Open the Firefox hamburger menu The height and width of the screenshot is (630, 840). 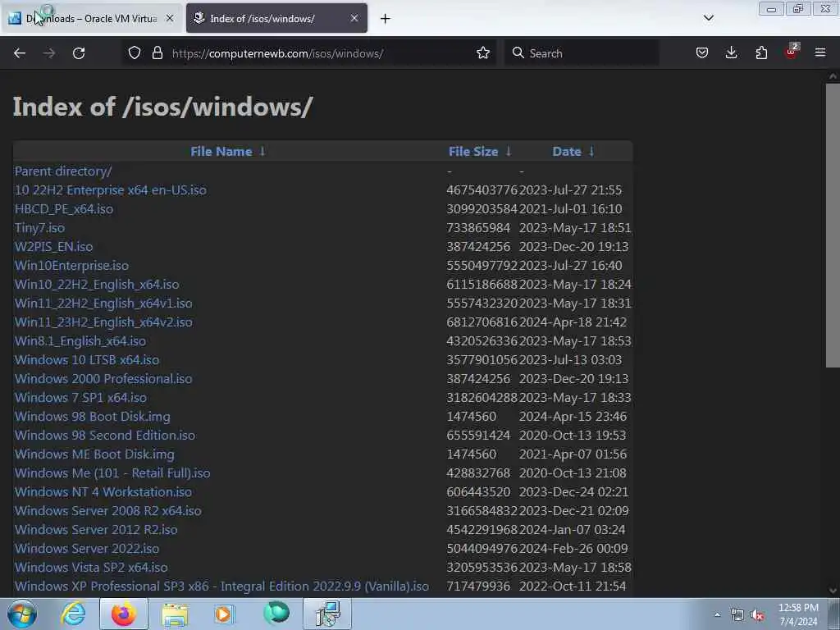coord(820,52)
